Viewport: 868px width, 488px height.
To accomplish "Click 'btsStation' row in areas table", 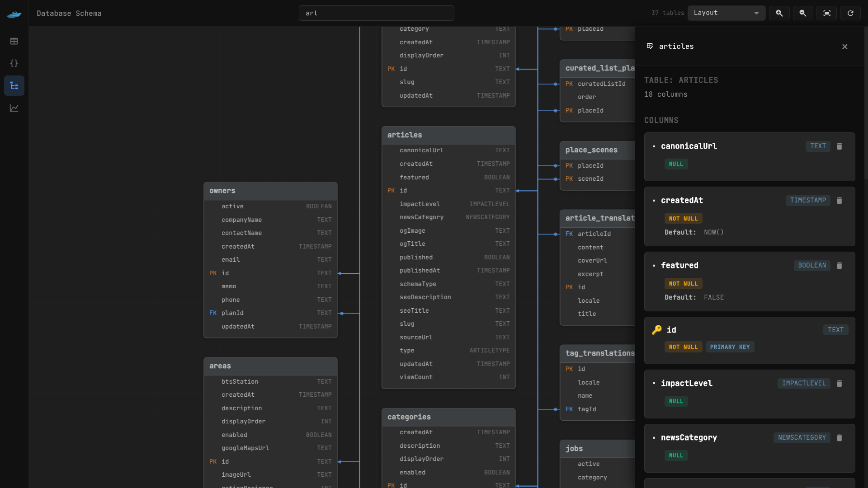I will point(270,382).
